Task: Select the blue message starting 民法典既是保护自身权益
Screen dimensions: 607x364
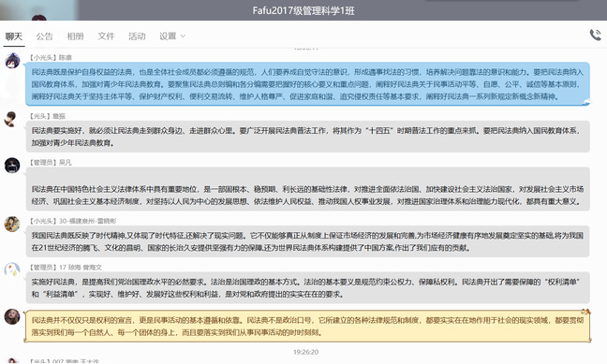Action: point(308,84)
